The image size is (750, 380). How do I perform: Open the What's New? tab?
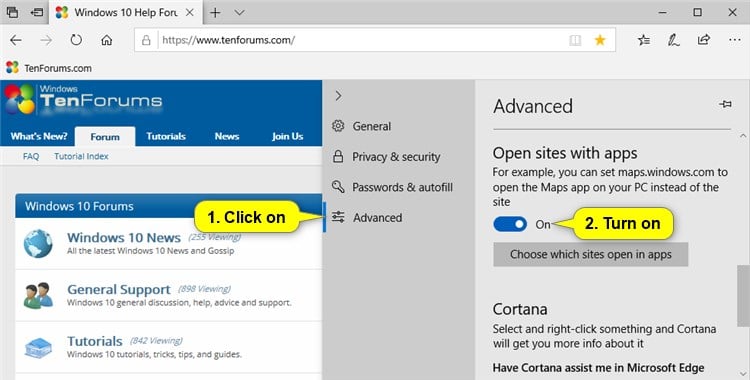[x=39, y=136]
